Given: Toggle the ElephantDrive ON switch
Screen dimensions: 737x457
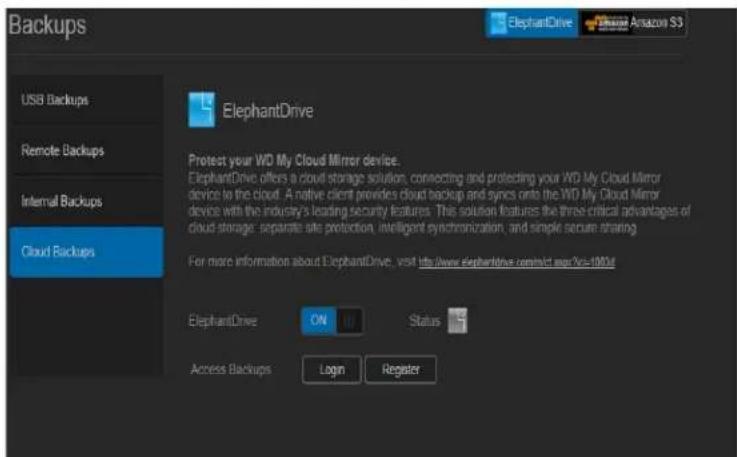Looking at the screenshot, I should tap(332, 321).
